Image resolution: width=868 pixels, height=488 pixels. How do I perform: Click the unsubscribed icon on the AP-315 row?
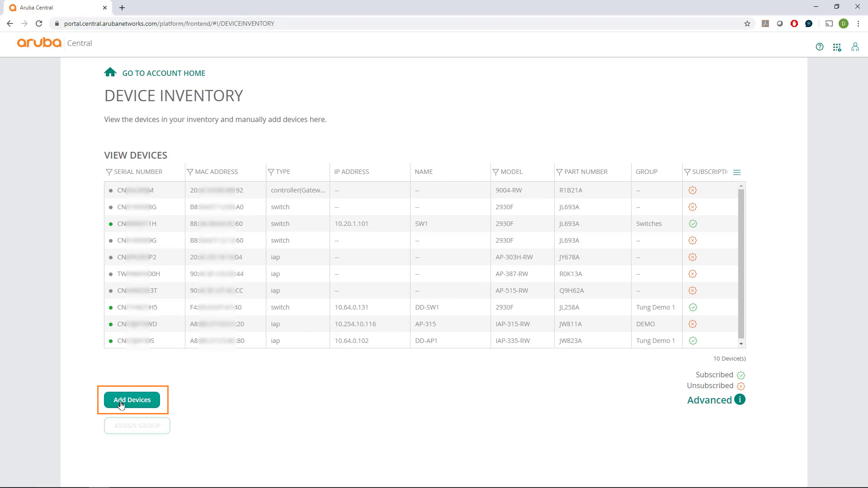[693, 324]
